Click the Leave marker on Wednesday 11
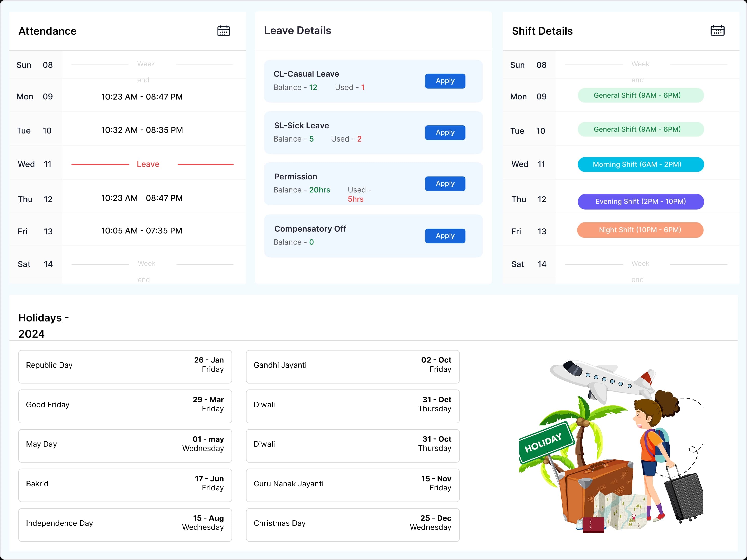Screen dimensions: 747x560 tap(148, 164)
